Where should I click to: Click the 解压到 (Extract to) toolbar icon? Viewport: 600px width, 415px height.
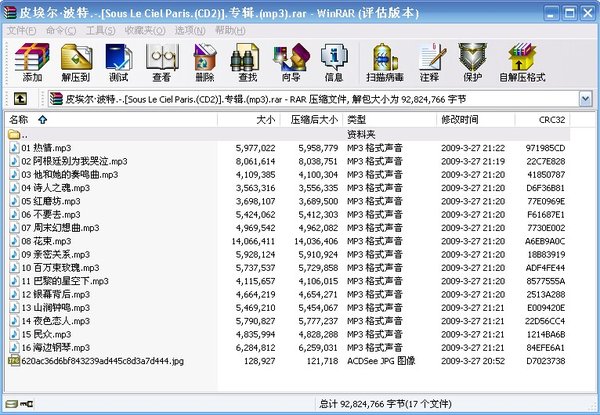76,62
